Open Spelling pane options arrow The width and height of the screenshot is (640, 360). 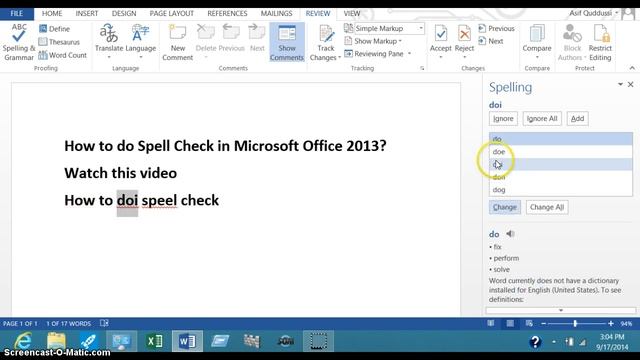point(620,84)
